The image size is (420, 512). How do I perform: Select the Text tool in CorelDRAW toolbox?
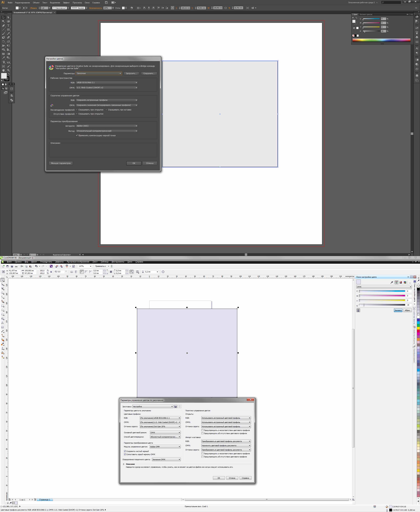click(3, 323)
